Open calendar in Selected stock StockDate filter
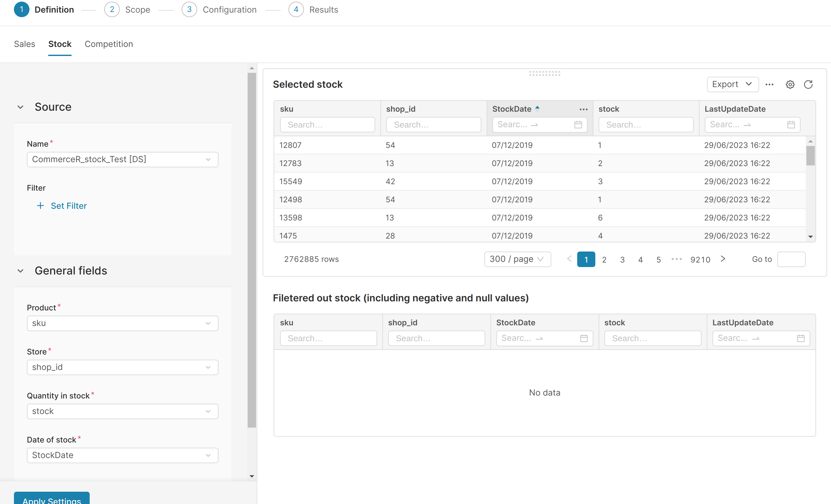 coord(578,125)
